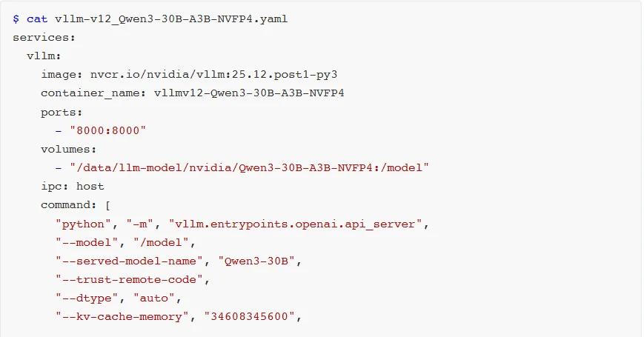Click the "34608345600" cache memory value
The height and width of the screenshot is (337, 644).
click(x=249, y=318)
